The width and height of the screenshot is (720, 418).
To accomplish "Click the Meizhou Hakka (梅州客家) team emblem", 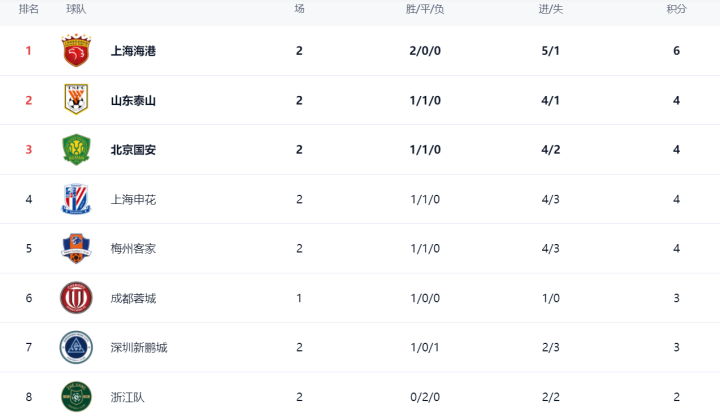I will click(76, 249).
